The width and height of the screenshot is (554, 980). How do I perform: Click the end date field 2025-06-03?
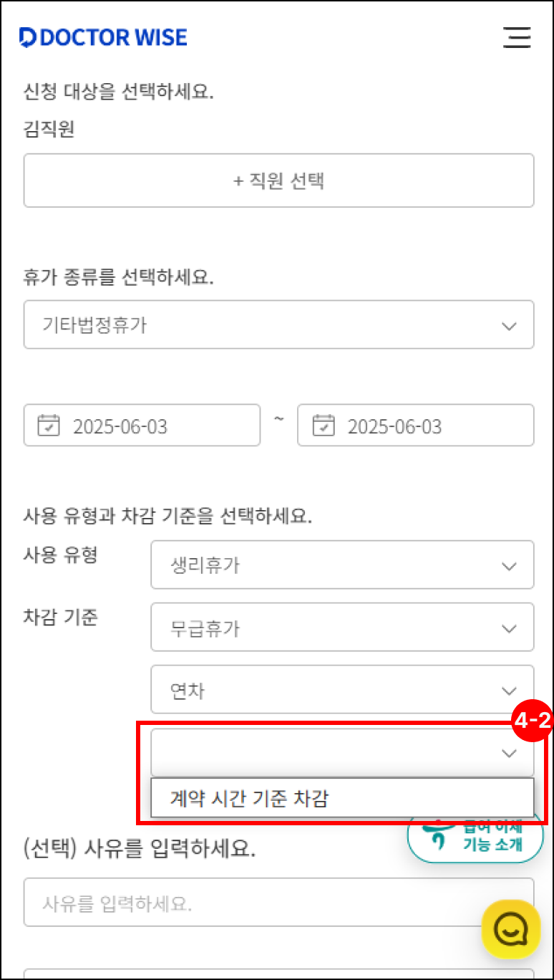(x=416, y=426)
